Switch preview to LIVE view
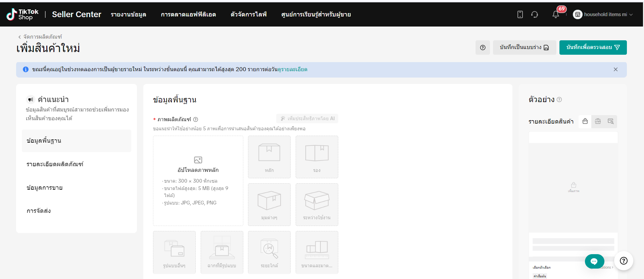This screenshot has width=644, height=279. (598, 122)
